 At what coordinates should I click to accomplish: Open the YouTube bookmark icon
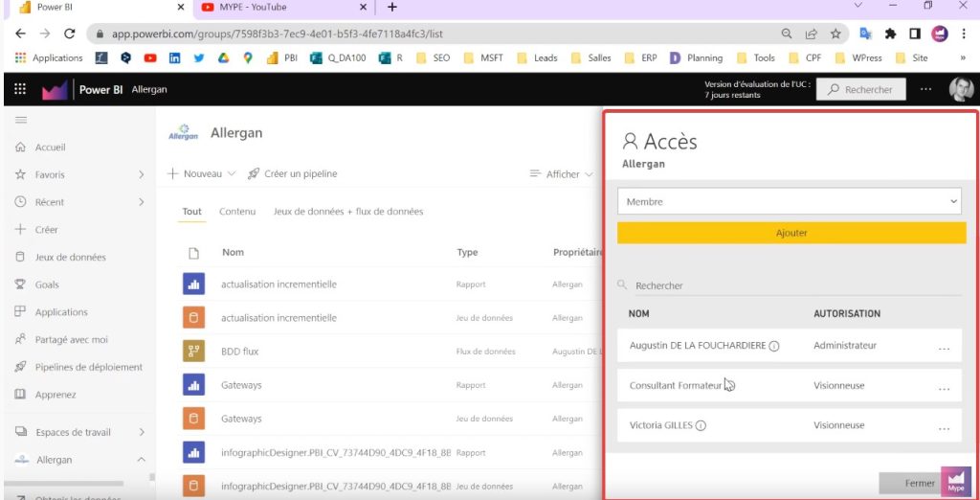tap(150, 58)
